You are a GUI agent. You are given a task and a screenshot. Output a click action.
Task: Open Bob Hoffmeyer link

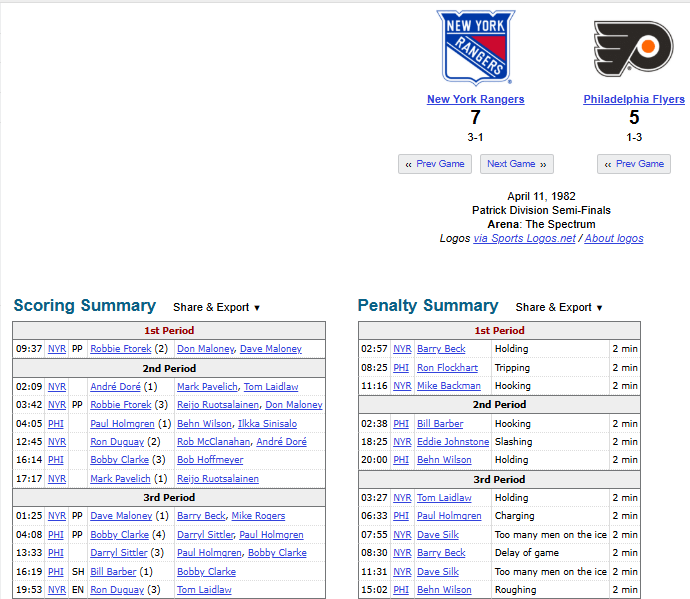[210, 460]
